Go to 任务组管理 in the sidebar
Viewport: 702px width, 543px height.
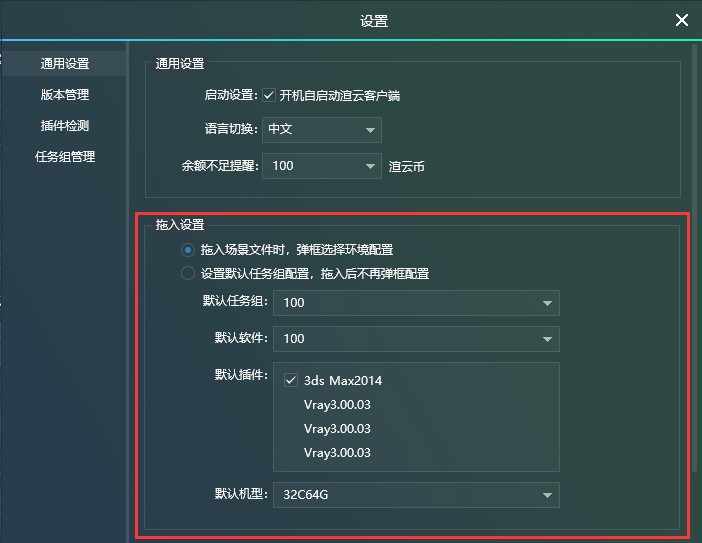click(x=64, y=157)
